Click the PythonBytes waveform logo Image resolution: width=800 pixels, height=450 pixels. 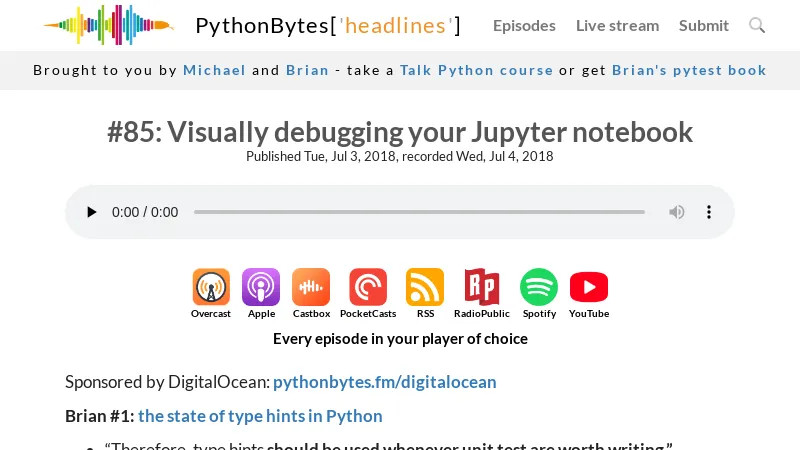tap(108, 25)
